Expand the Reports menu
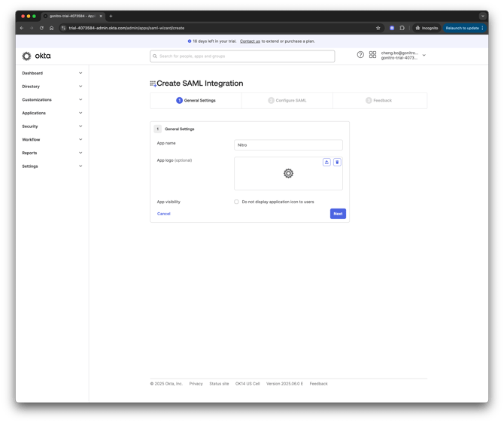The height and width of the screenshot is (423, 504). 52,153
